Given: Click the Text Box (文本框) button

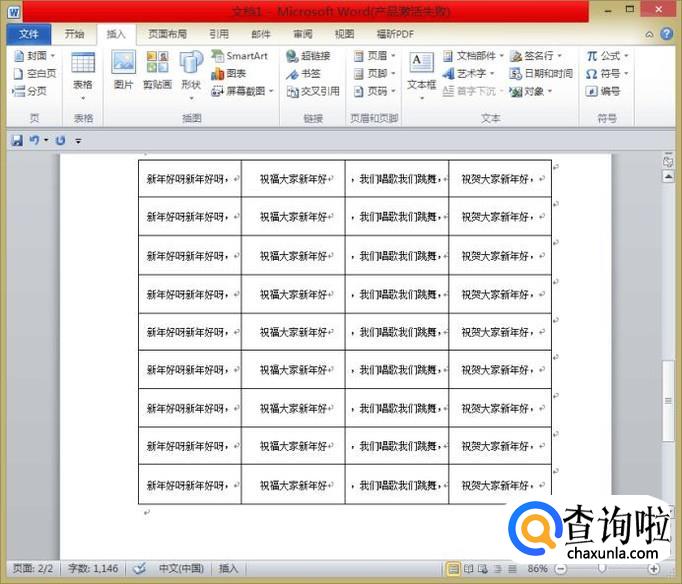Looking at the screenshot, I should tap(421, 76).
